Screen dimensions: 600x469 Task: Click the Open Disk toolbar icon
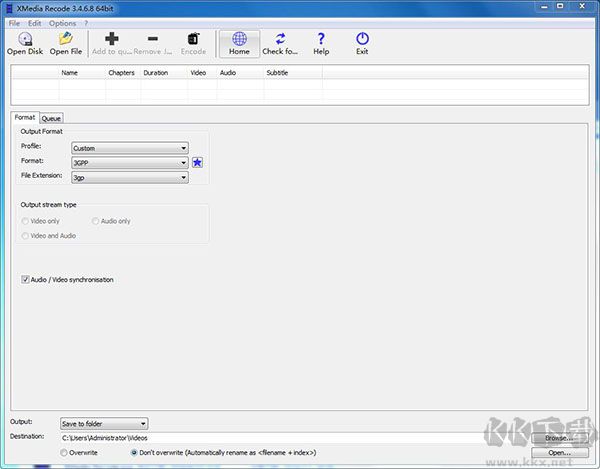[25, 39]
